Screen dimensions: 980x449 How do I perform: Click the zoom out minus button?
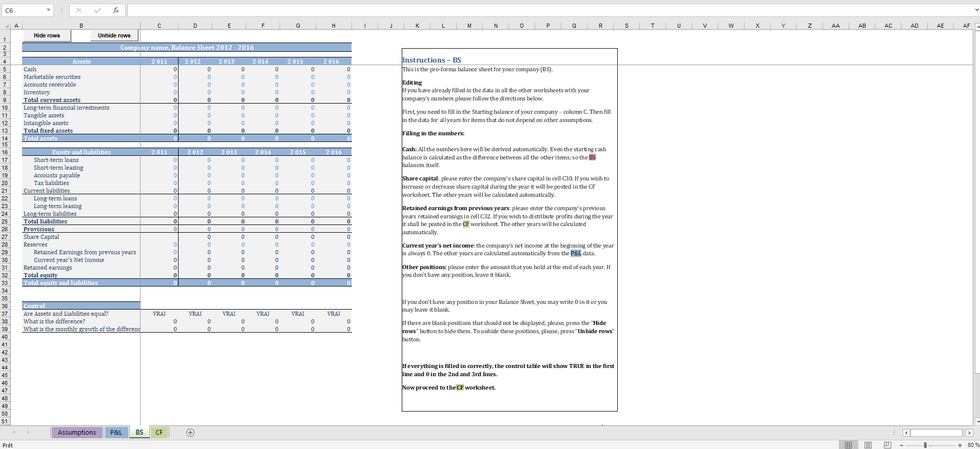[x=901, y=445]
